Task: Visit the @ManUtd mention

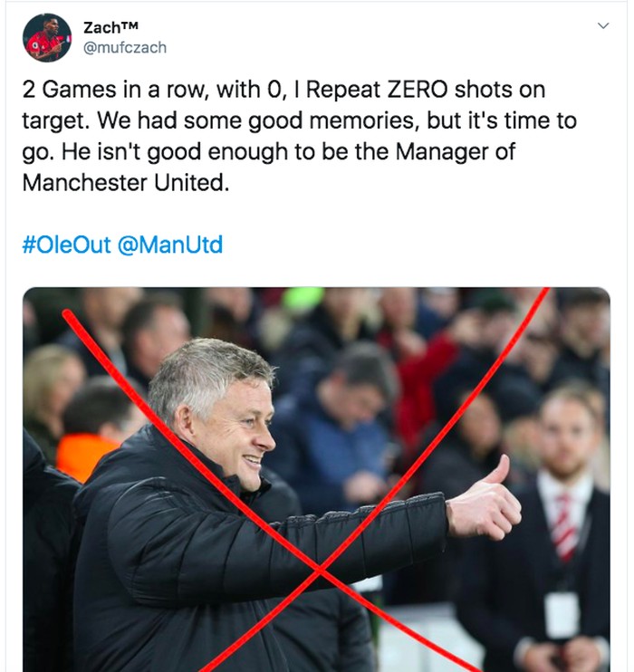Action: click(170, 245)
